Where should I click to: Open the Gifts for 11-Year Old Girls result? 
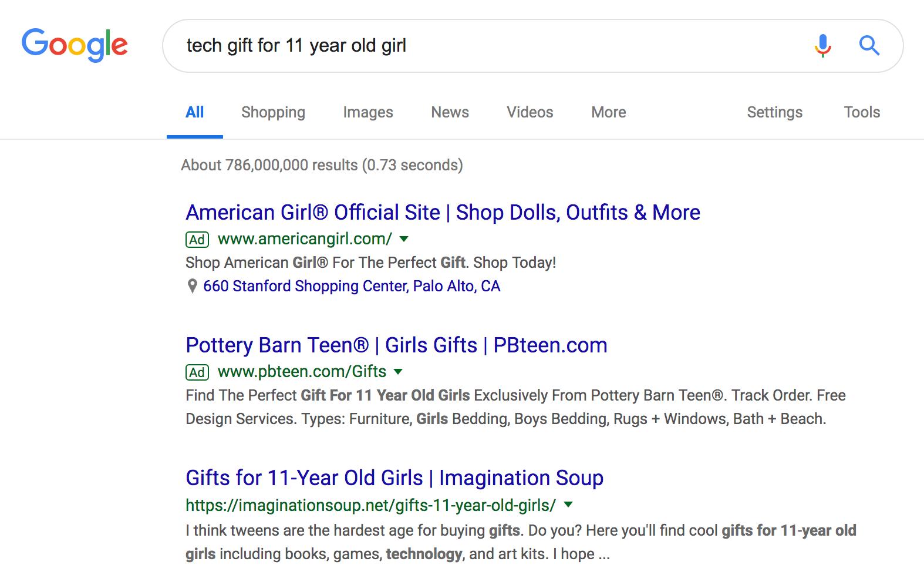[394, 478]
